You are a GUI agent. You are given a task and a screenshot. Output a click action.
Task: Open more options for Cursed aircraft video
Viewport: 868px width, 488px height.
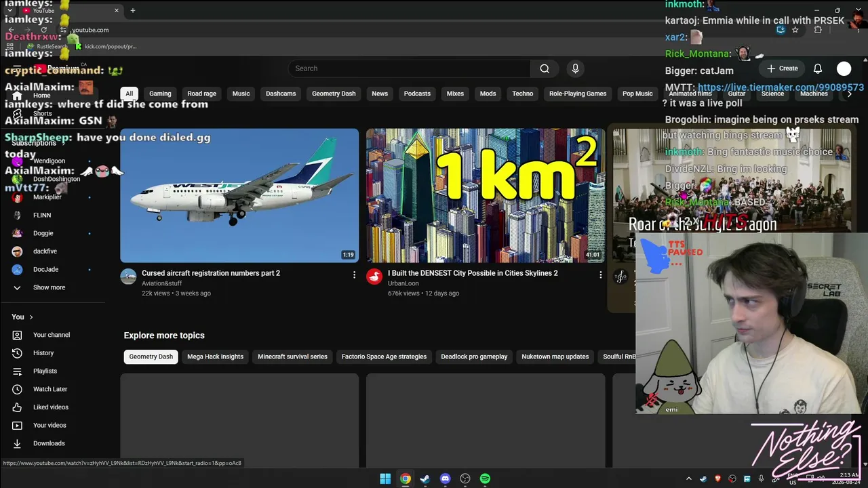[x=354, y=274]
